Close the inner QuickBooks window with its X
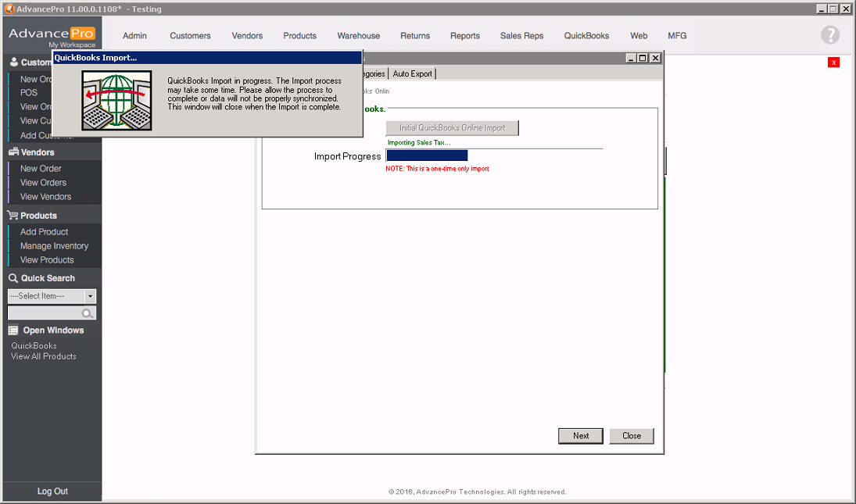This screenshot has height=504, width=856. (x=656, y=59)
